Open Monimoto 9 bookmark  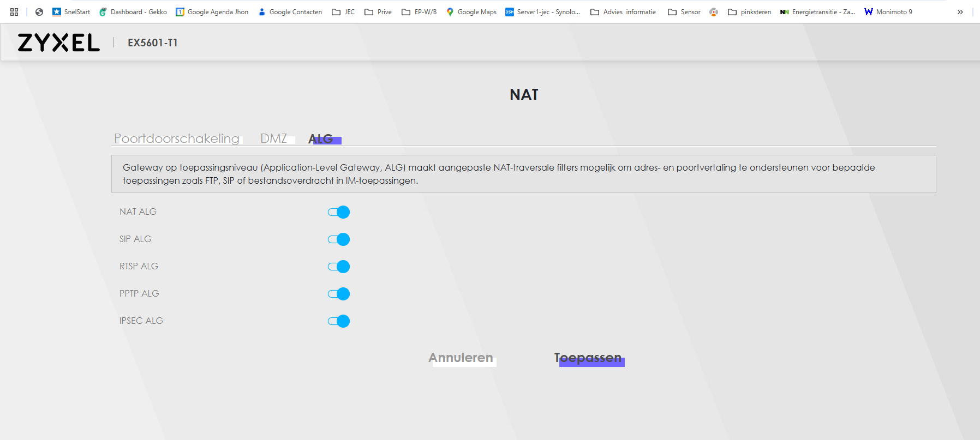(888, 12)
